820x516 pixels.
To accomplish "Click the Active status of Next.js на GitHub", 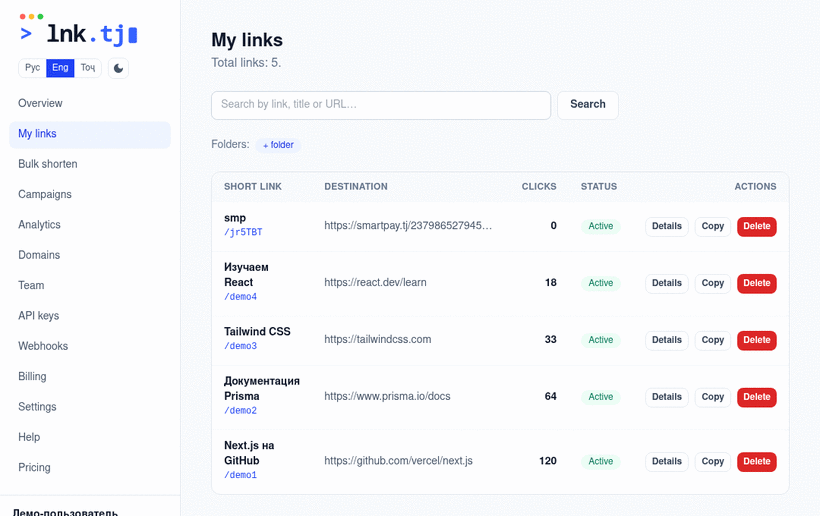I will coord(600,462).
